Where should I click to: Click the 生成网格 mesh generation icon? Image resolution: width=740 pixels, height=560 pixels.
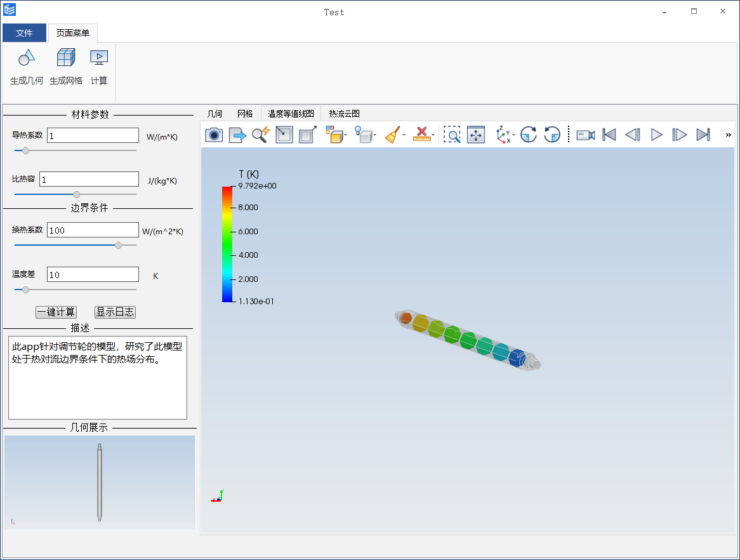(66, 58)
